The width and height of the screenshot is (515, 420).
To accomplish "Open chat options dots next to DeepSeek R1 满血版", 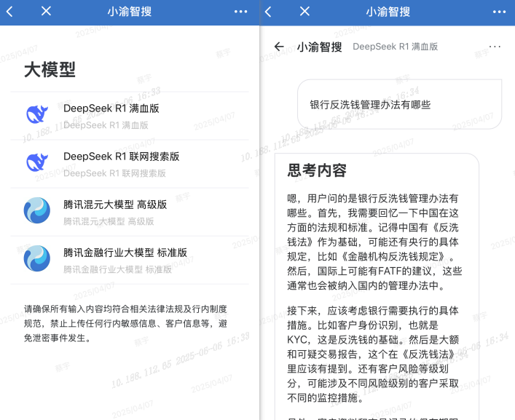I will [495, 47].
